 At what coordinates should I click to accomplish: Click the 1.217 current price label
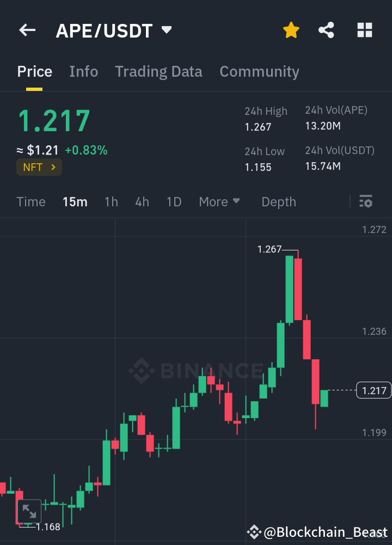click(373, 390)
